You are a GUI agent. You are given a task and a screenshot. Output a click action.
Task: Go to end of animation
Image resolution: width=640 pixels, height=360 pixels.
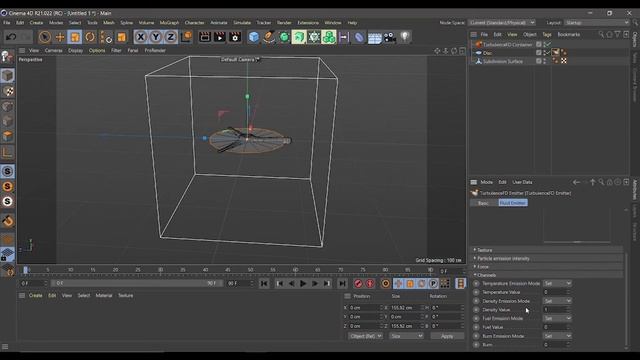click(342, 283)
